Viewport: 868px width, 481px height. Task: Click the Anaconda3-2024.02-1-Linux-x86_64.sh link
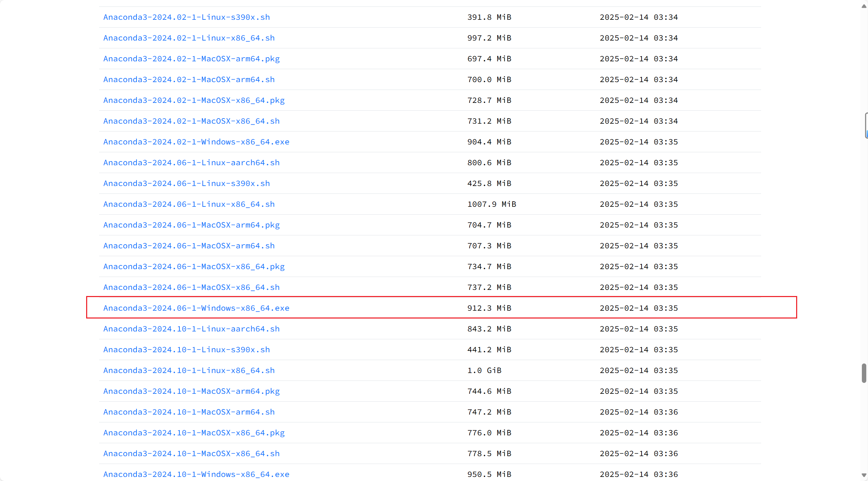(189, 38)
